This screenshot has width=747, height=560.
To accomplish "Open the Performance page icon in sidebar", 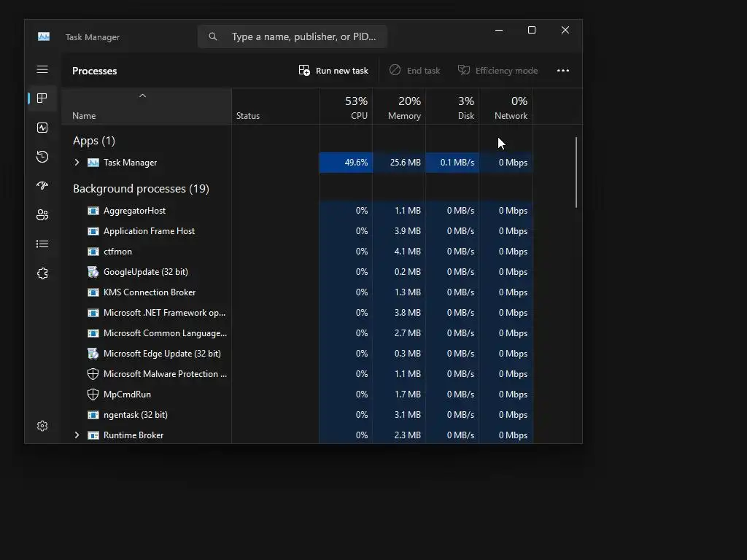I will pos(42,128).
